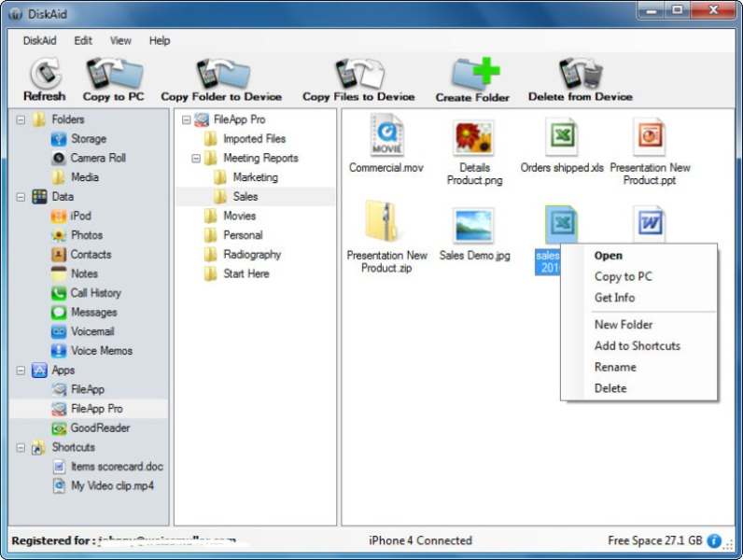
Task: Collapse the Data section in sidebar
Action: pyautogui.click(x=21, y=197)
